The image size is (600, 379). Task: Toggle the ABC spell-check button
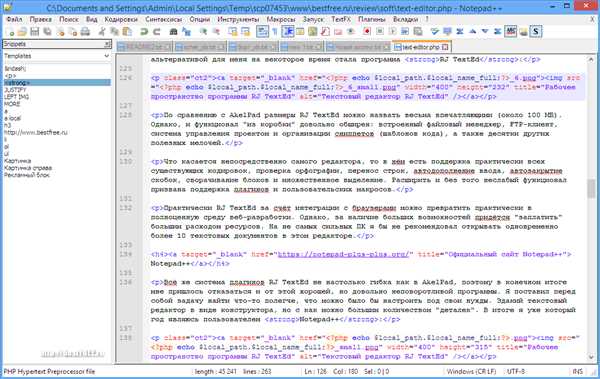510,31
